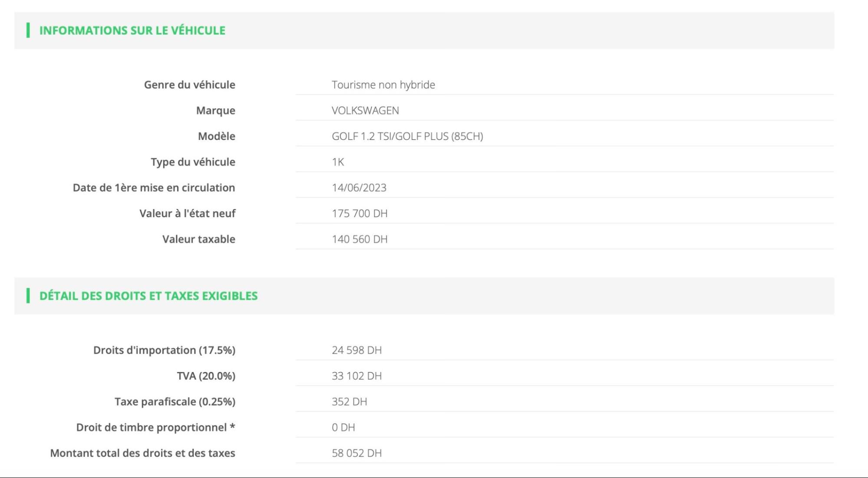Click the 'Date de 1ère mise en circulation' label
868x478 pixels.
pos(154,188)
